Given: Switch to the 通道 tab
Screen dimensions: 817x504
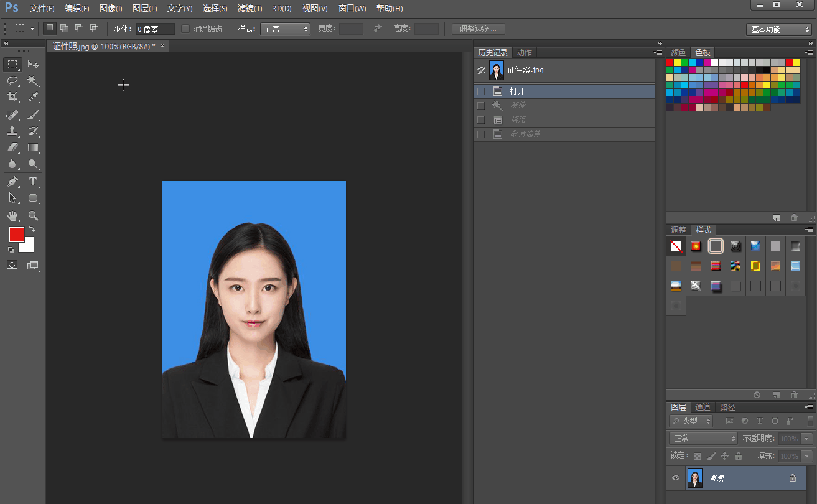Looking at the screenshot, I should [x=703, y=407].
